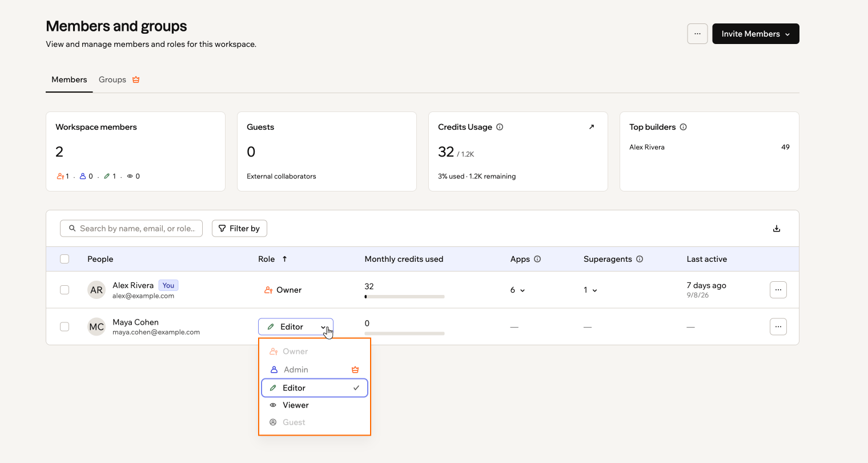The height and width of the screenshot is (463, 868).
Task: Sort by Role using the arrow icon
Action: [284, 259]
